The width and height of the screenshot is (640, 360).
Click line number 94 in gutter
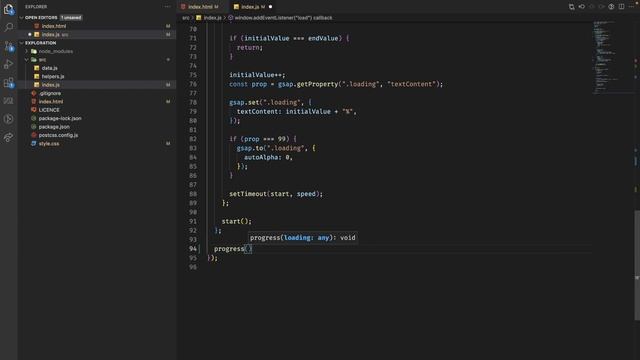[x=193, y=249]
